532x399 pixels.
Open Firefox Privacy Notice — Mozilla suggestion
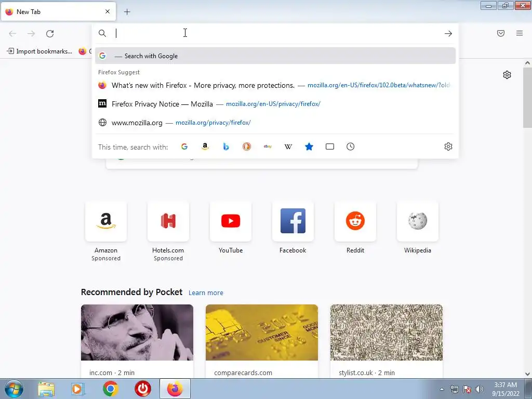(x=275, y=104)
